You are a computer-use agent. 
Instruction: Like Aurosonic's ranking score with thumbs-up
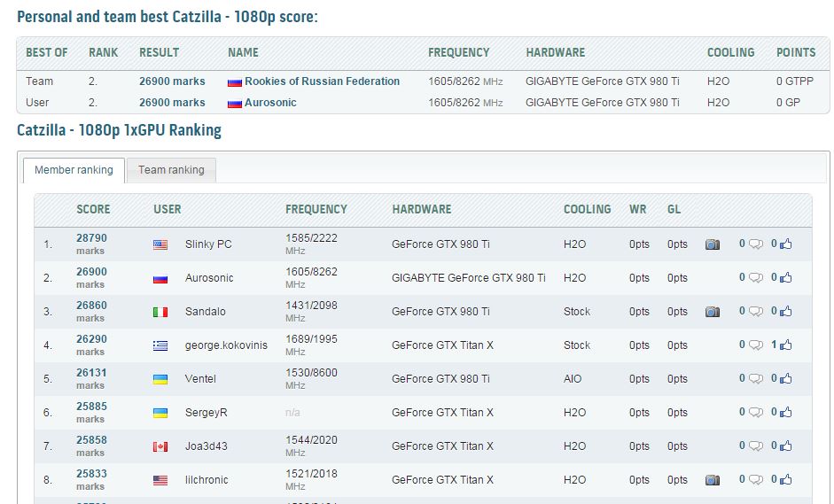[x=785, y=277]
